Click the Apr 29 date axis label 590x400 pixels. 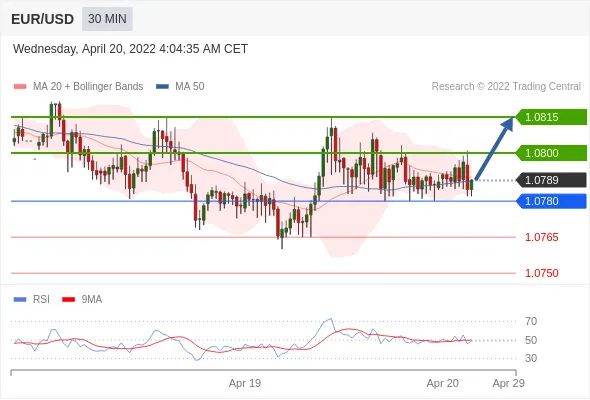(508, 383)
